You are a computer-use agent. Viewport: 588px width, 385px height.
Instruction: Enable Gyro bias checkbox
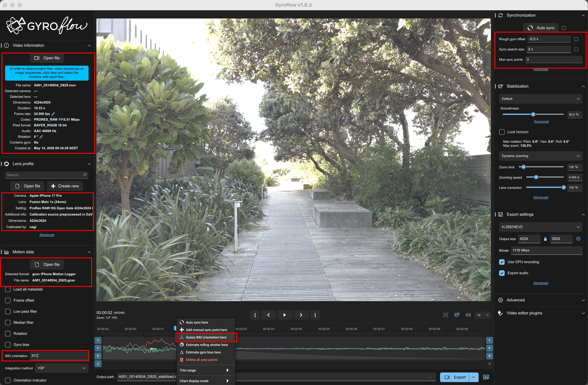[8, 345]
